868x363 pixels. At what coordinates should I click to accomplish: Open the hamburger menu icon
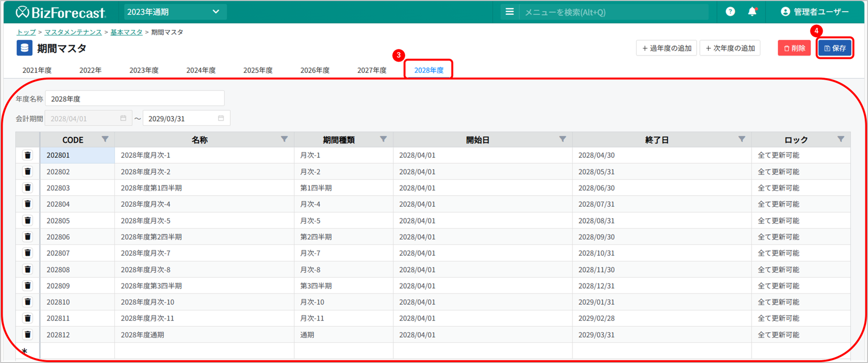point(510,12)
